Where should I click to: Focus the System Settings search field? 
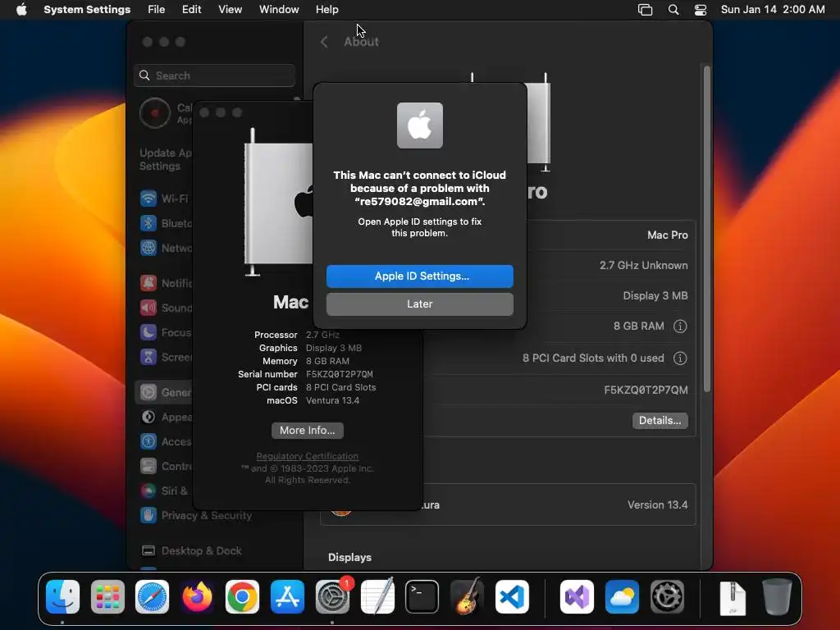[x=214, y=75]
